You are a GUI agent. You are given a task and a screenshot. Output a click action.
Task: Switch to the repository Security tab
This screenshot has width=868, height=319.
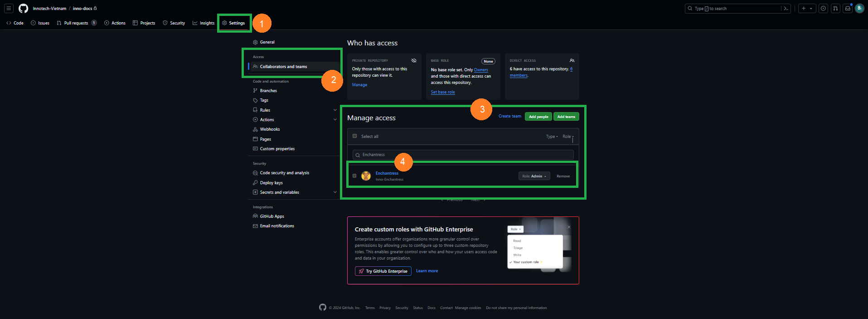[x=174, y=23]
